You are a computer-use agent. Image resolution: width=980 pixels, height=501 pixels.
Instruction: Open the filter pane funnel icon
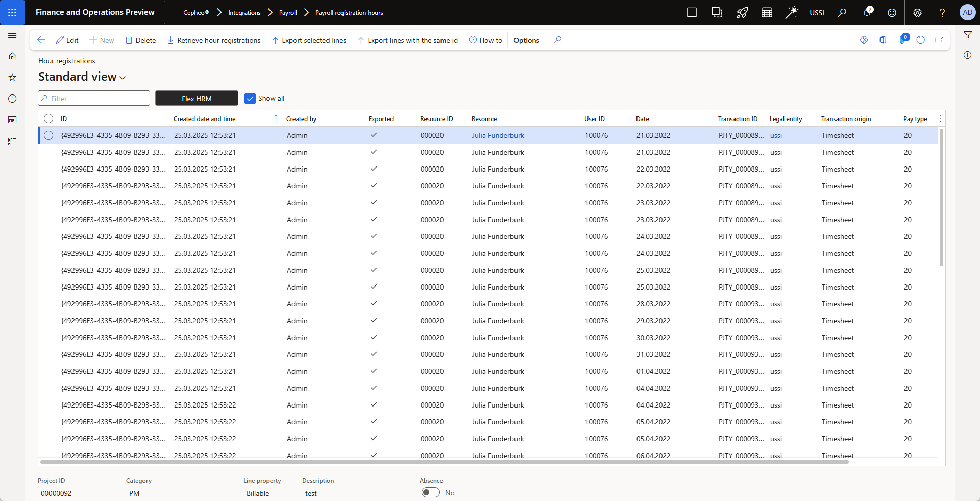967,35
